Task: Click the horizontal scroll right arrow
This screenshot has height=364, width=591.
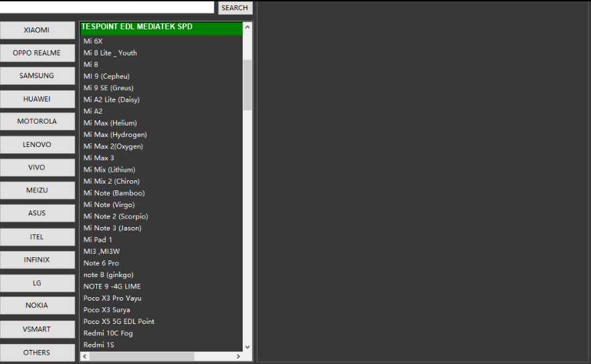Action: 238,356
